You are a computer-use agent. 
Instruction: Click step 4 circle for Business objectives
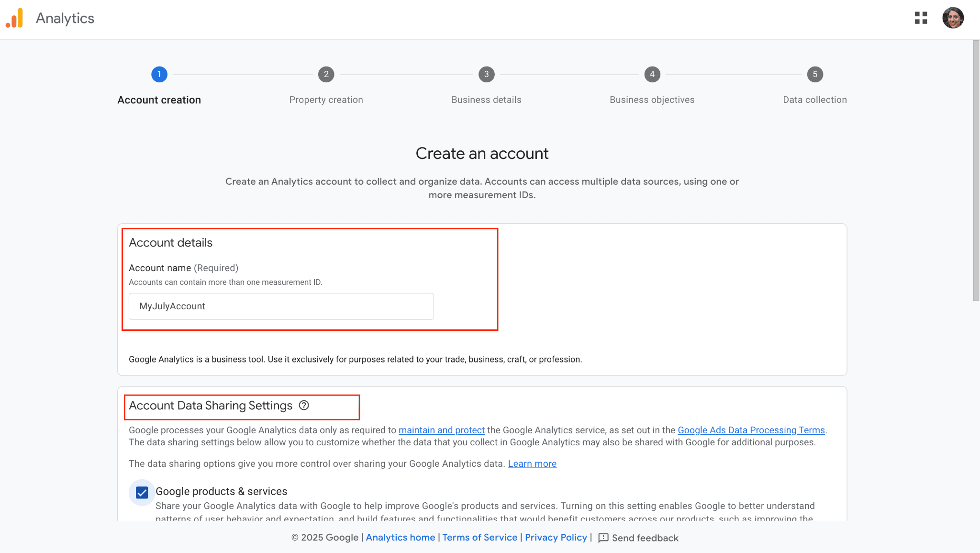(652, 74)
